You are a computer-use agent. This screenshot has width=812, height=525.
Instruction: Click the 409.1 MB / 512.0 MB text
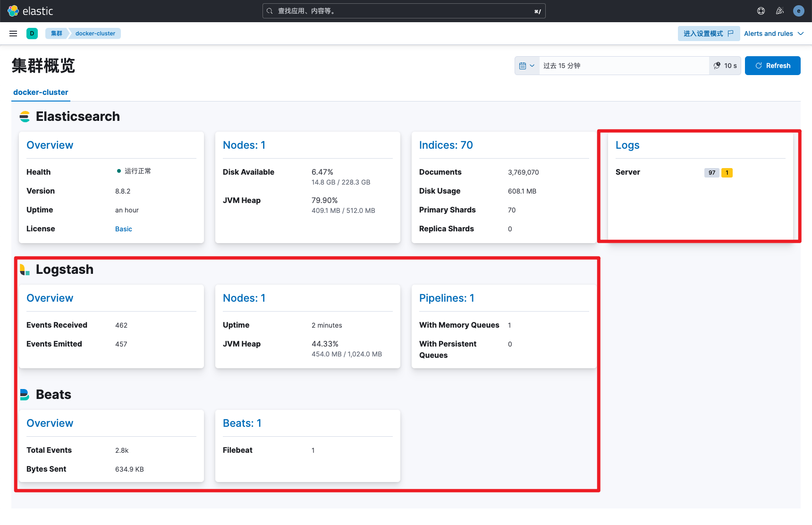pyautogui.click(x=343, y=211)
